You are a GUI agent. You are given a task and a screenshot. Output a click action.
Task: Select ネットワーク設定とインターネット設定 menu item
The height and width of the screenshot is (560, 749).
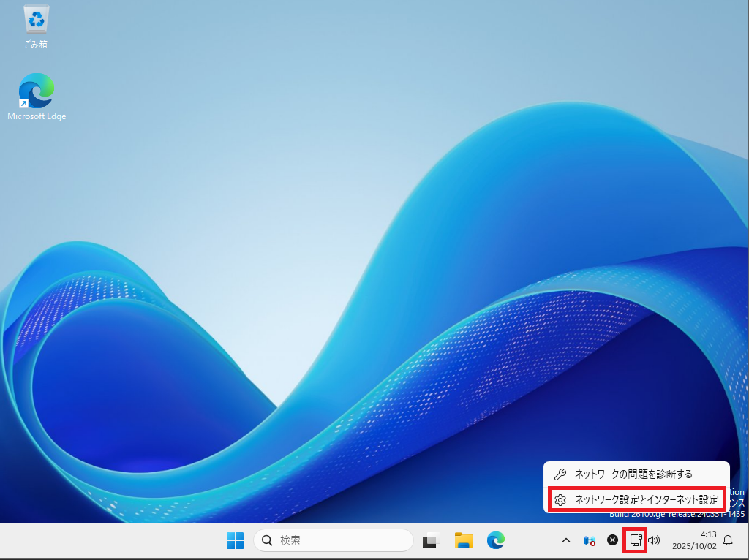click(x=647, y=500)
